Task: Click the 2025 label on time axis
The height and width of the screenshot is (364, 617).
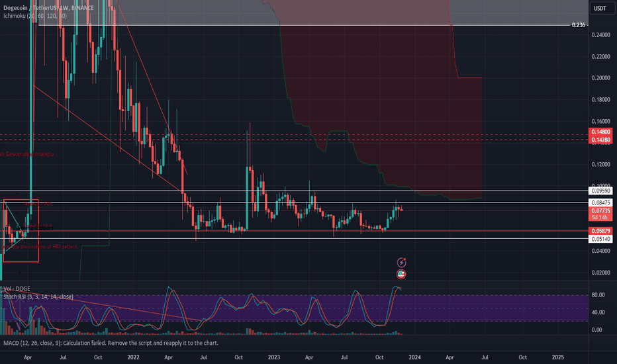Action: (x=557, y=357)
